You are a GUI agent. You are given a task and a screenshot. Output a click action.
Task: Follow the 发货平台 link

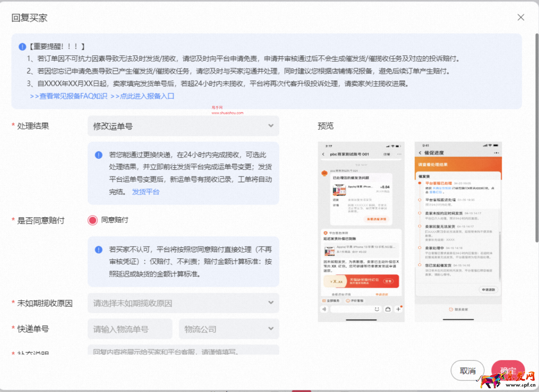click(x=146, y=192)
